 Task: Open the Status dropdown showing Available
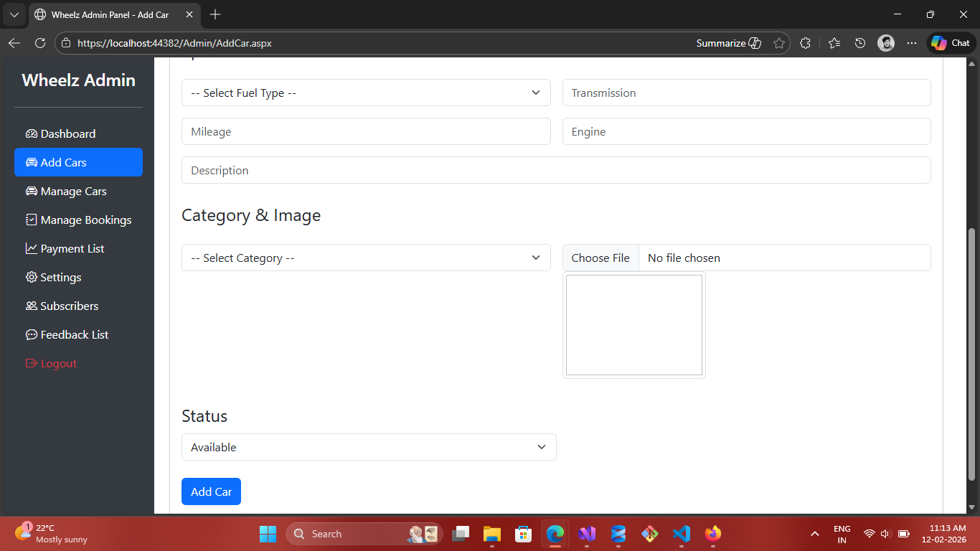369,447
